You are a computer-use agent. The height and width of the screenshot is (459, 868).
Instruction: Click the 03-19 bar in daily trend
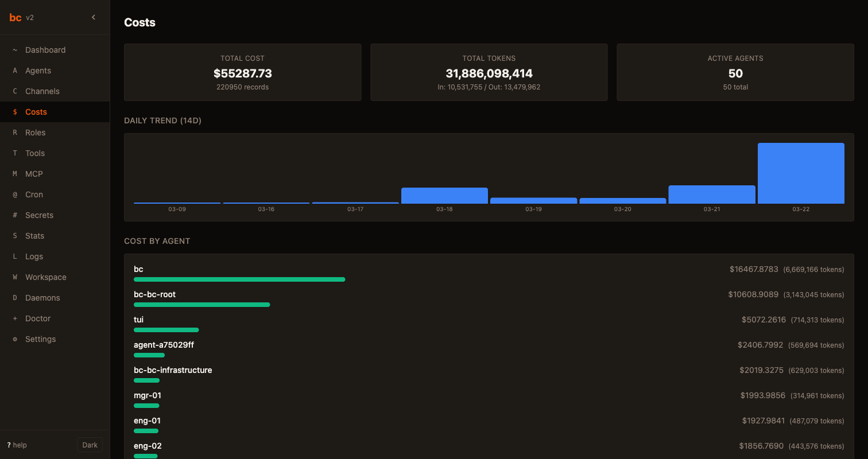click(x=533, y=201)
